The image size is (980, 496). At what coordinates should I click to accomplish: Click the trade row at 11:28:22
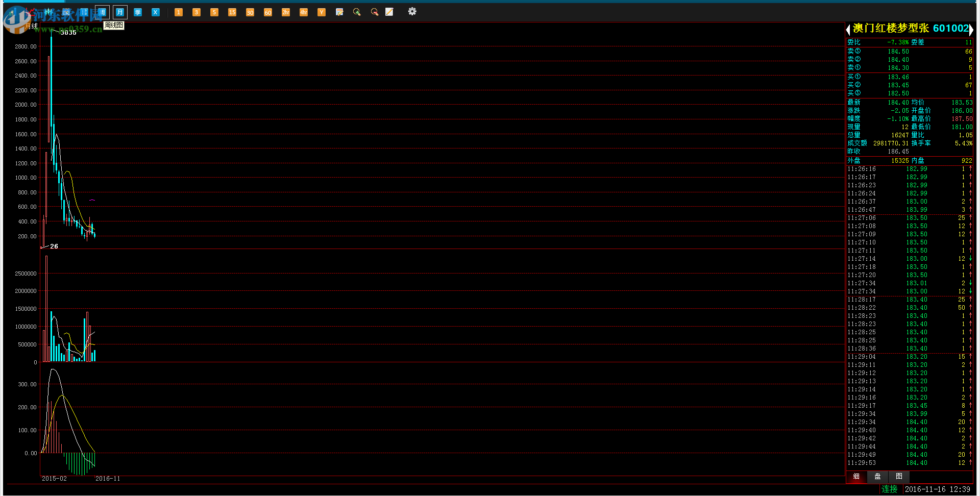910,308
